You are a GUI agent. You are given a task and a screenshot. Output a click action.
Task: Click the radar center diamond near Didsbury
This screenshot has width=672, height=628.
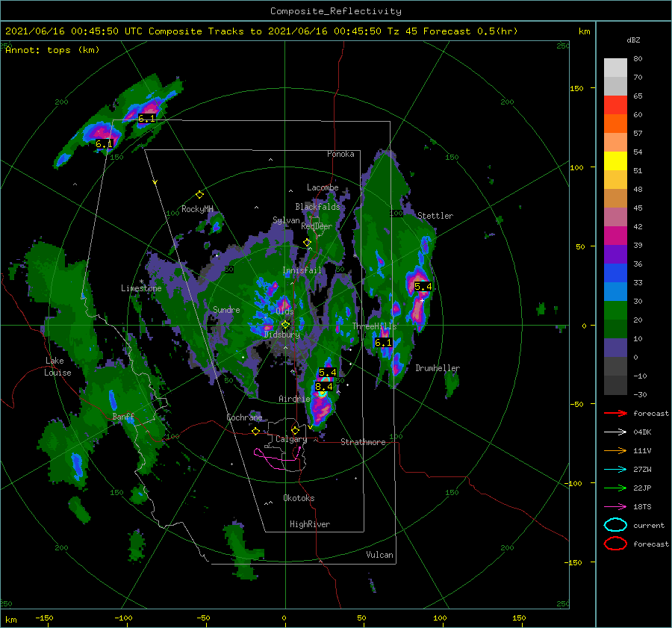click(x=285, y=325)
